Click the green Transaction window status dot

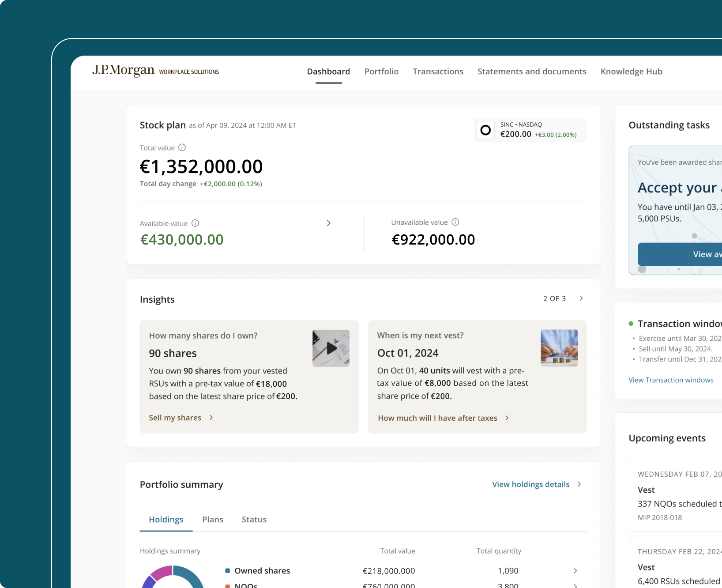631,323
